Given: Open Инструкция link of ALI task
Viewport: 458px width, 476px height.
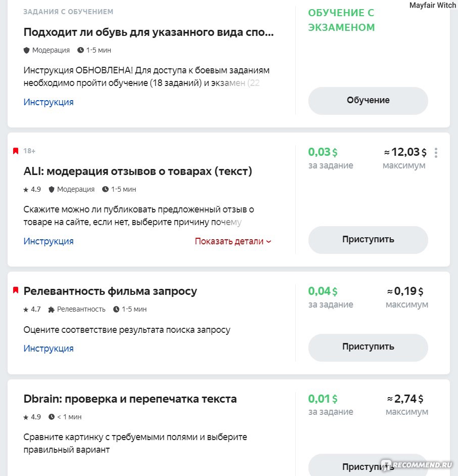Looking at the screenshot, I should tap(49, 241).
